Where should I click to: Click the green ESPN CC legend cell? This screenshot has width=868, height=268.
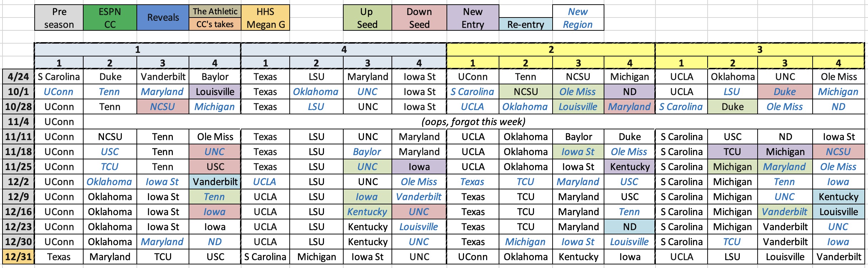pyautogui.click(x=110, y=18)
